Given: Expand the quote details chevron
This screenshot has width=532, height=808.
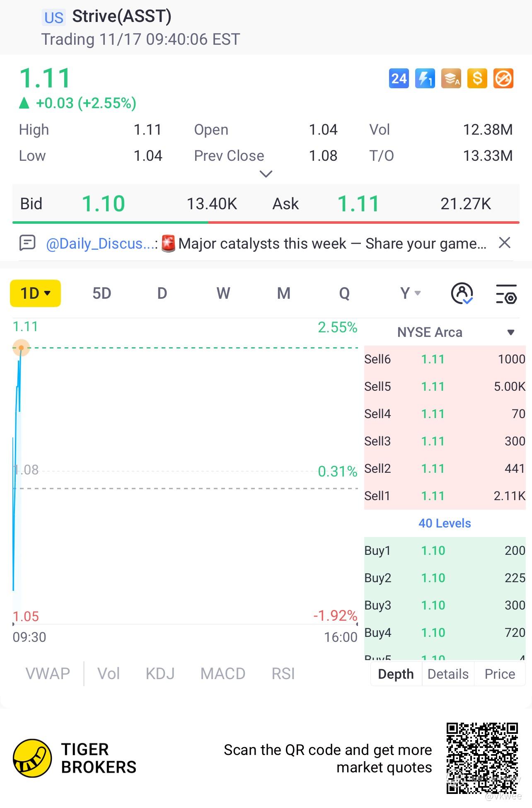Looking at the screenshot, I should click(x=266, y=174).
